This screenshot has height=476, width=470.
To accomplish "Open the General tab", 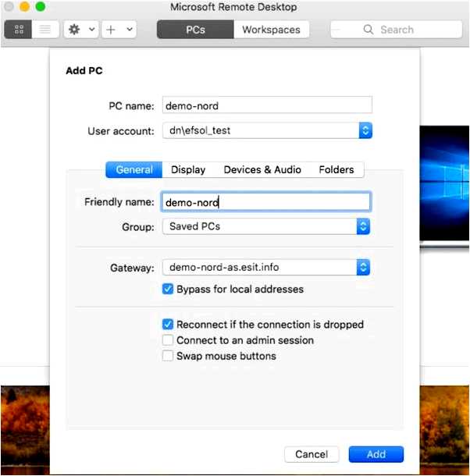I will click(134, 169).
